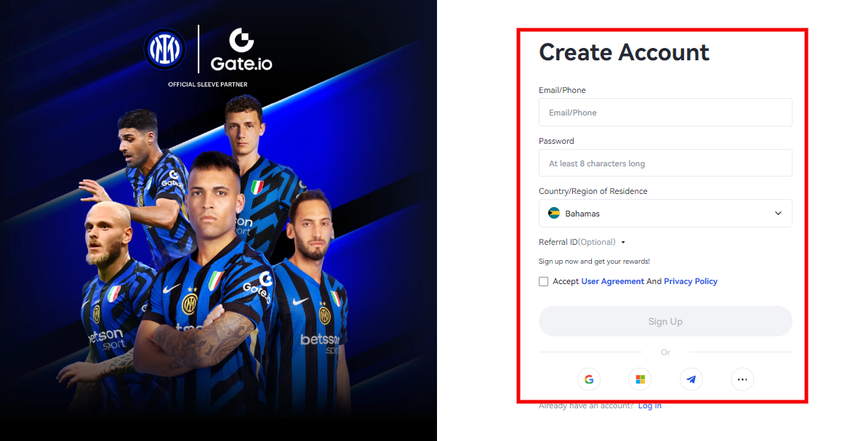Focus the Email/Phone input field

tap(665, 112)
